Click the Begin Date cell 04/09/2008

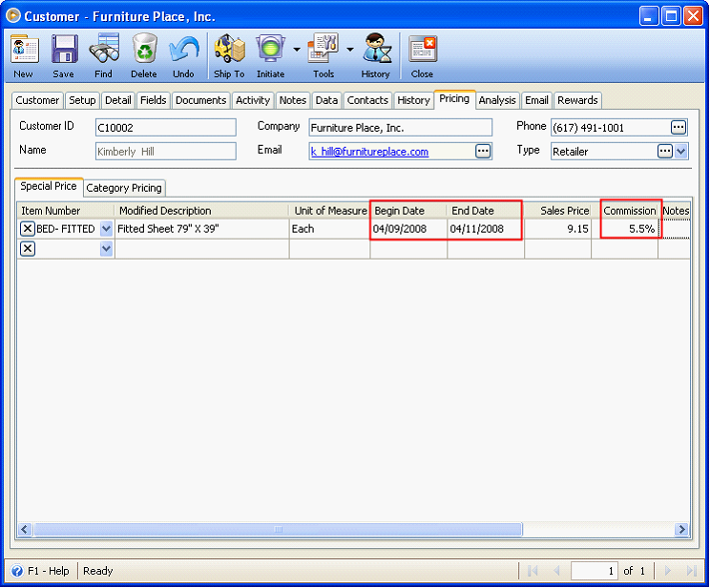408,229
